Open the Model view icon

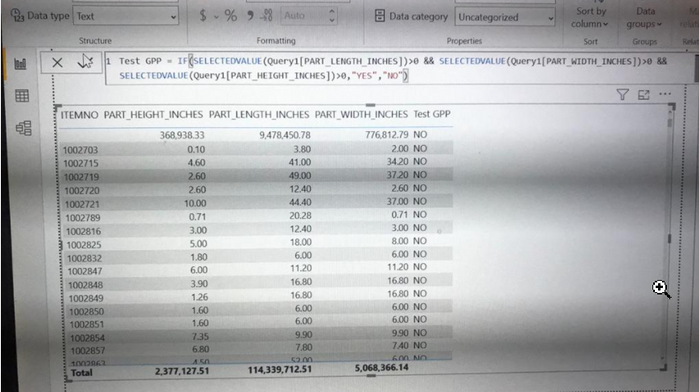[24, 128]
